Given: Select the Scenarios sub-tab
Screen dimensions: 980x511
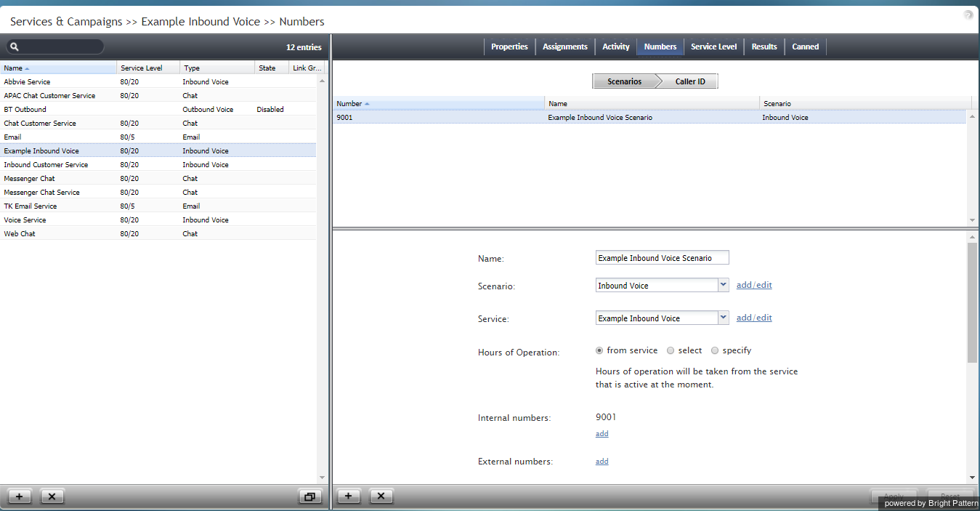Looking at the screenshot, I should coord(625,81).
